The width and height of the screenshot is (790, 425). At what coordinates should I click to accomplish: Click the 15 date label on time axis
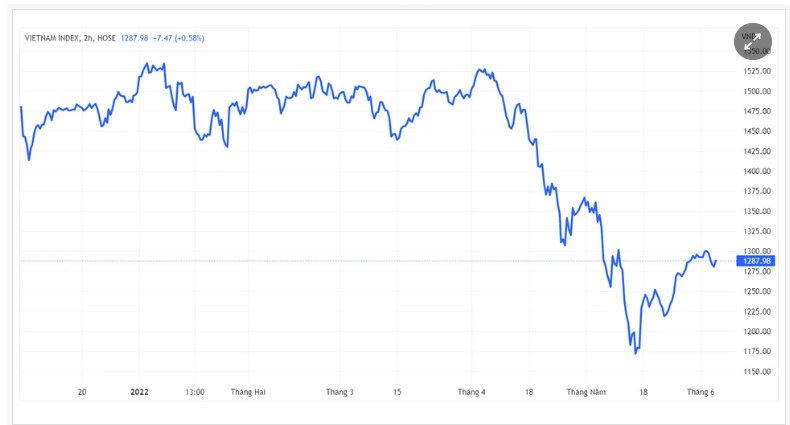coord(397,392)
